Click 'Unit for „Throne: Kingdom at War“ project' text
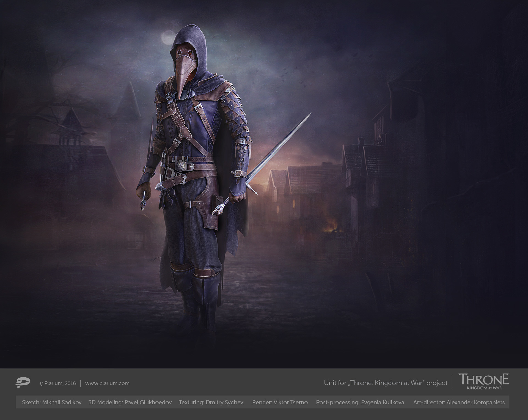Screen dimensions: 528x420 coord(386,383)
